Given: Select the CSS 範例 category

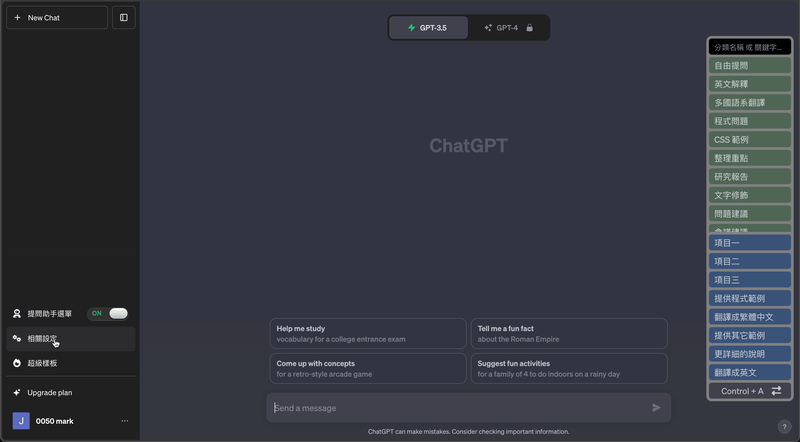Looking at the screenshot, I should (749, 139).
